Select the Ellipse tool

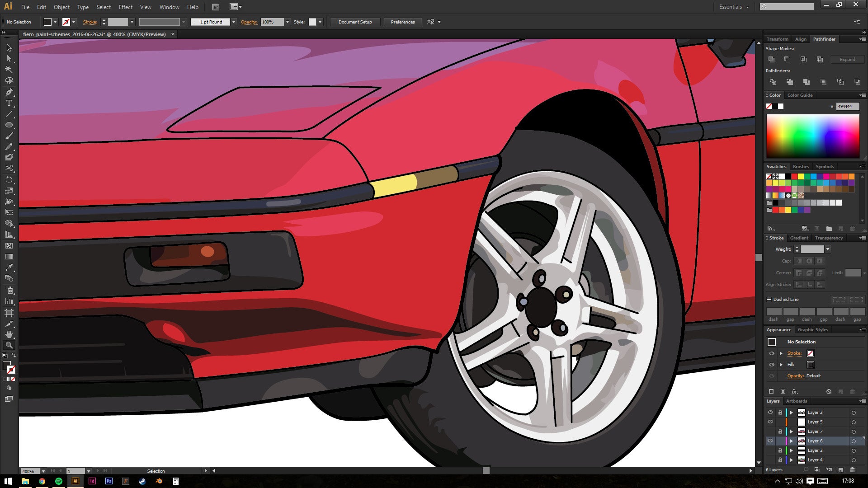(9, 125)
